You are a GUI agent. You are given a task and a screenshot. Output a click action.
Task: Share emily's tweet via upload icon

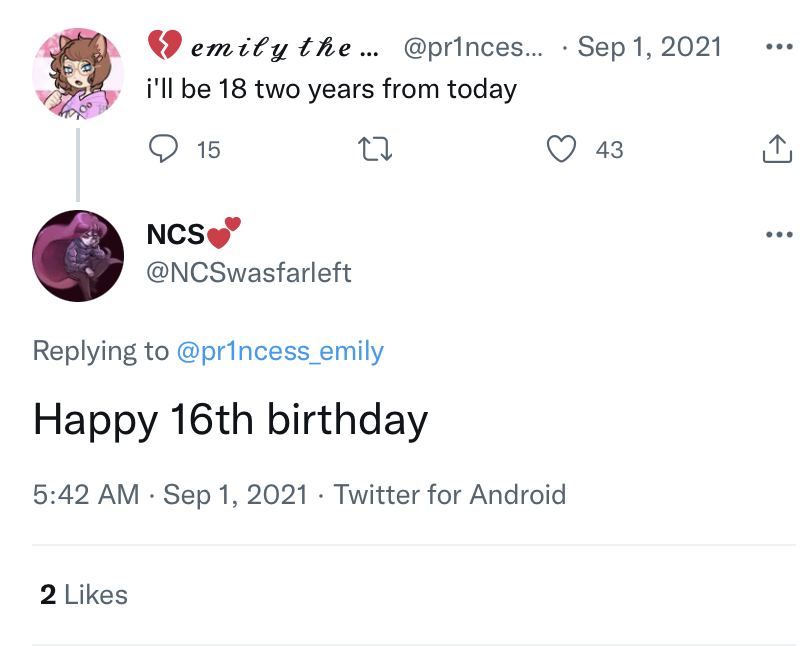(776, 150)
